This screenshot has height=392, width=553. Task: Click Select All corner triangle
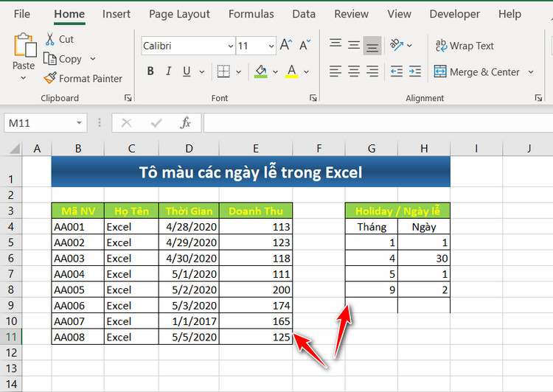coord(14,148)
